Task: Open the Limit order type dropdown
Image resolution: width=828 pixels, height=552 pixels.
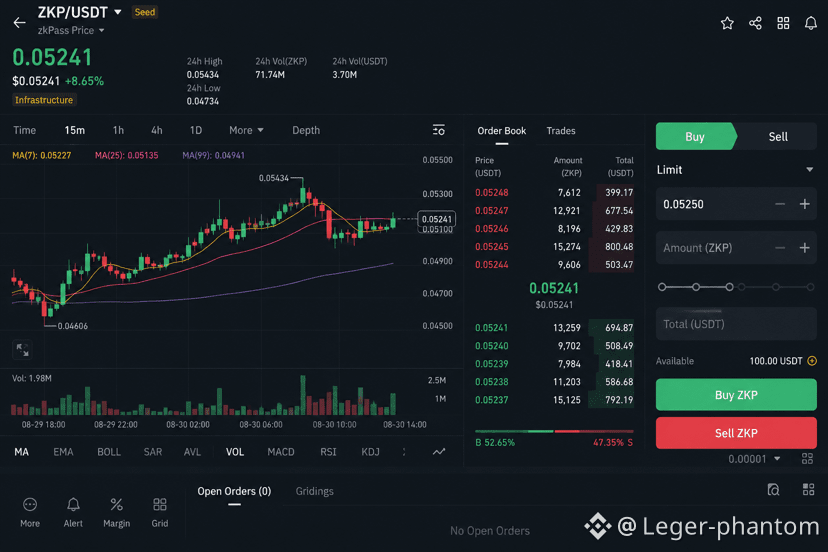Action: (736, 170)
